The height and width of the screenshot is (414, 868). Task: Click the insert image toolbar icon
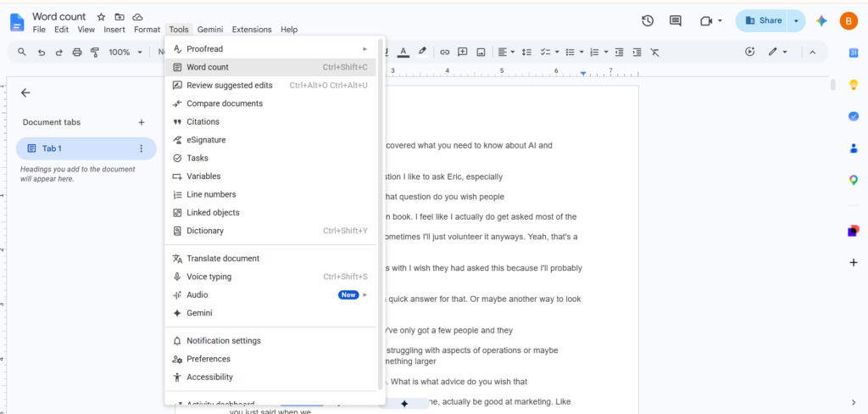[481, 52]
